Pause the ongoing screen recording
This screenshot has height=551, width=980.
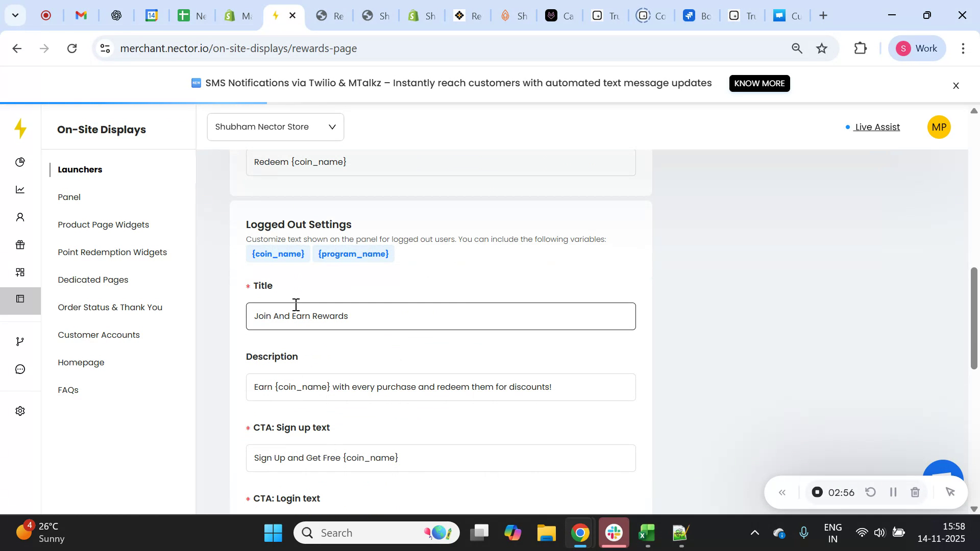(x=893, y=492)
